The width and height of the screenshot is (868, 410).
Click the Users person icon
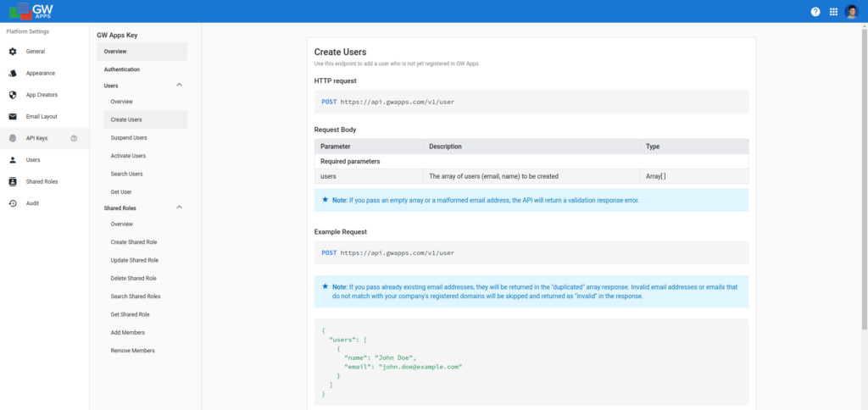[13, 160]
